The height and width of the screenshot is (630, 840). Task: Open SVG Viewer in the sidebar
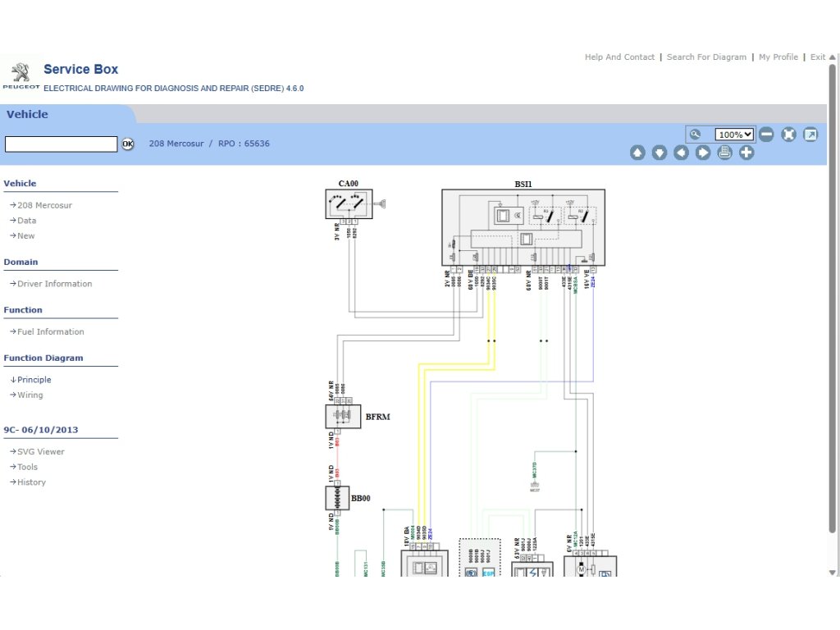coord(40,452)
